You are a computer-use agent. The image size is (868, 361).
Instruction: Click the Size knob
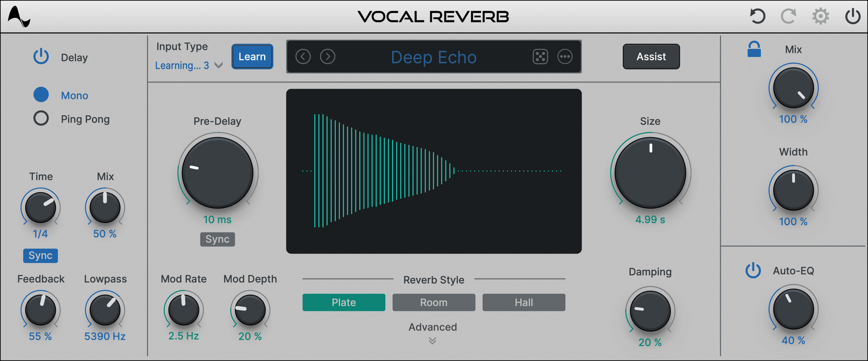click(650, 173)
